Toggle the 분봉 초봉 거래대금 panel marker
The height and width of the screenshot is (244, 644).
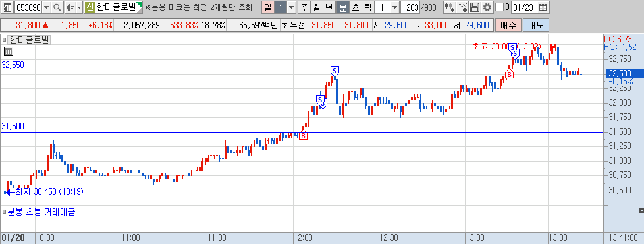pyautogui.click(x=5, y=212)
